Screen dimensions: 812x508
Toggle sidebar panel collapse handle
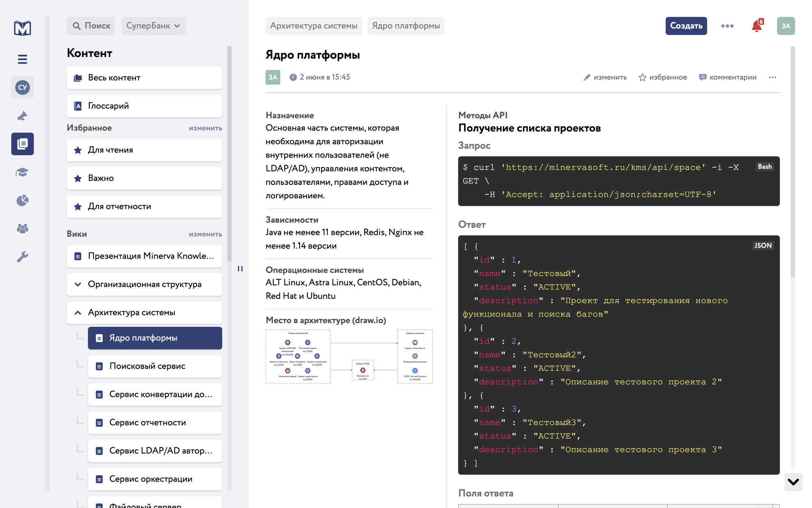tap(240, 269)
